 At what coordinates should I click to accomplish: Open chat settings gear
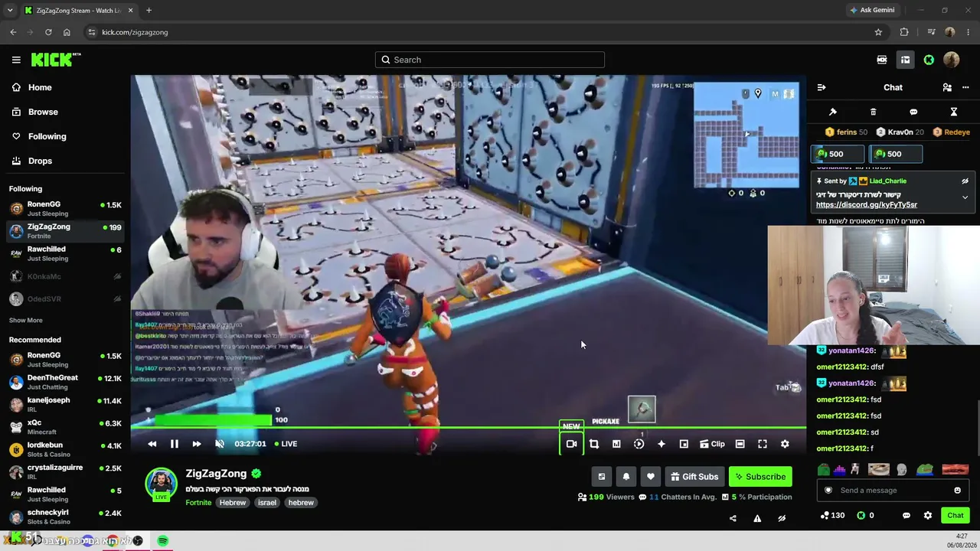point(928,515)
